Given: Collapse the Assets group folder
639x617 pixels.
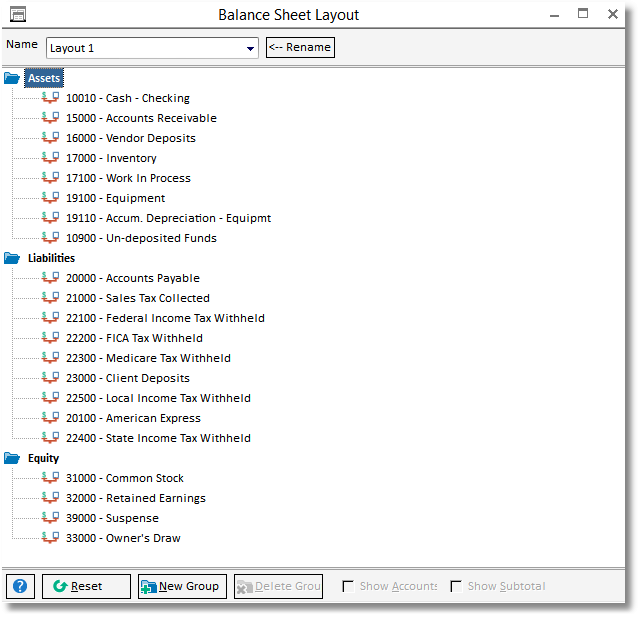Looking at the screenshot, I should [12, 78].
